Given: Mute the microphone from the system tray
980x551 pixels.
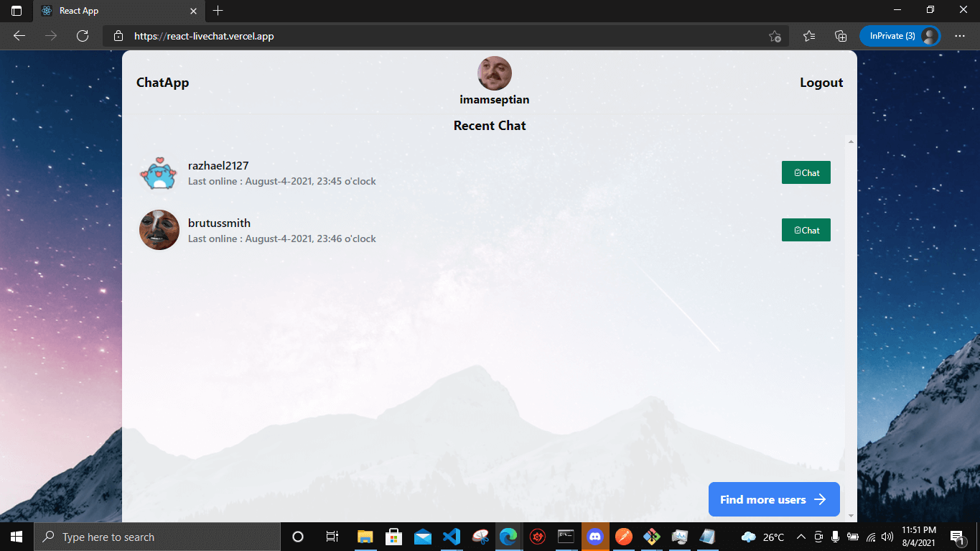Looking at the screenshot, I should 835,537.
